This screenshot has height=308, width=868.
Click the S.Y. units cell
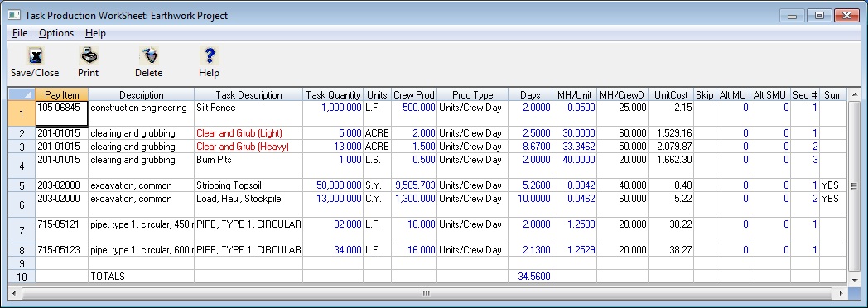[x=378, y=185]
